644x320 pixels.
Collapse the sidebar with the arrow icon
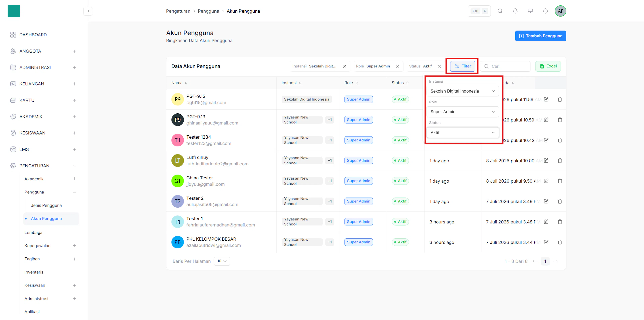click(88, 11)
